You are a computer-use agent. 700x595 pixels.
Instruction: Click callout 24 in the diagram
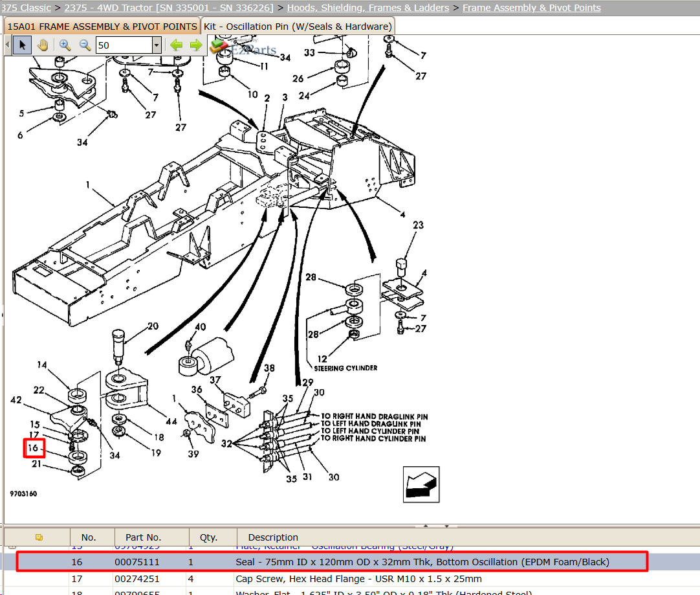pyautogui.click(x=304, y=96)
